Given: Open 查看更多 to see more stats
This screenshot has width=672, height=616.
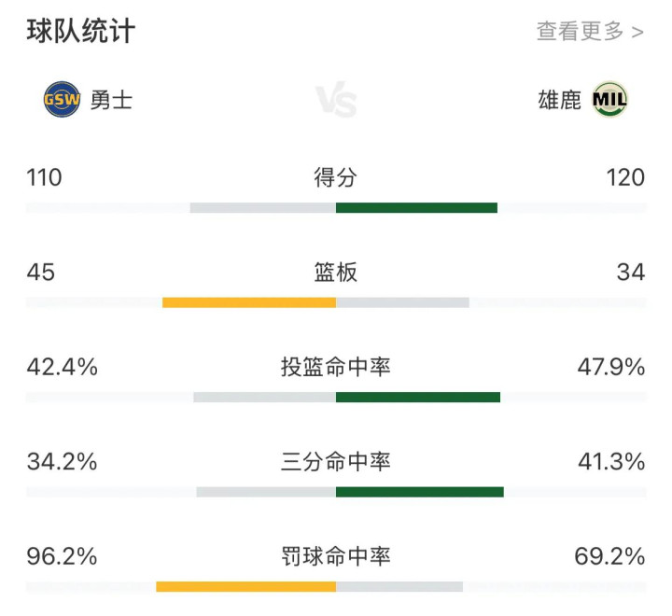Looking at the screenshot, I should 590,31.
